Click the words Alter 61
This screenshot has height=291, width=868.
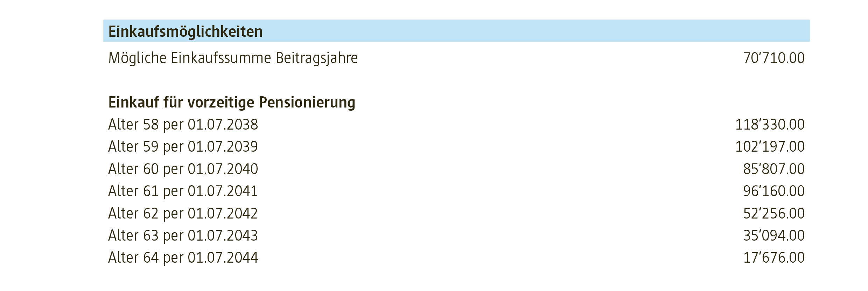133,191
